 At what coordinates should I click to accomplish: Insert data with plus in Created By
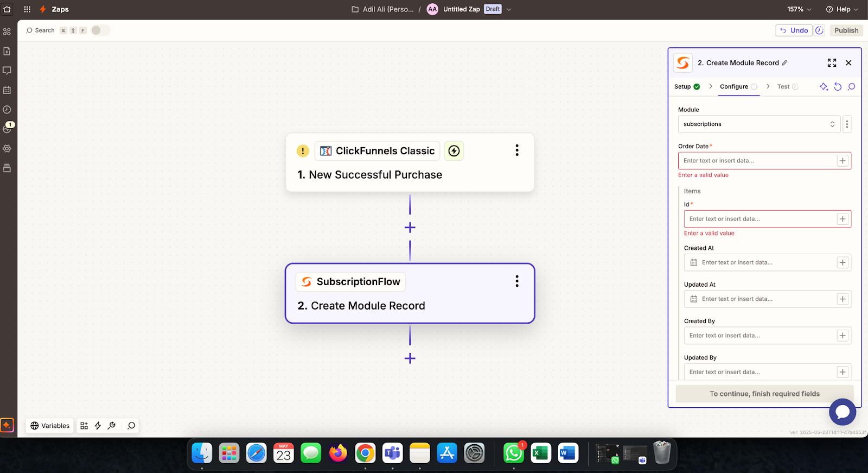(x=843, y=336)
